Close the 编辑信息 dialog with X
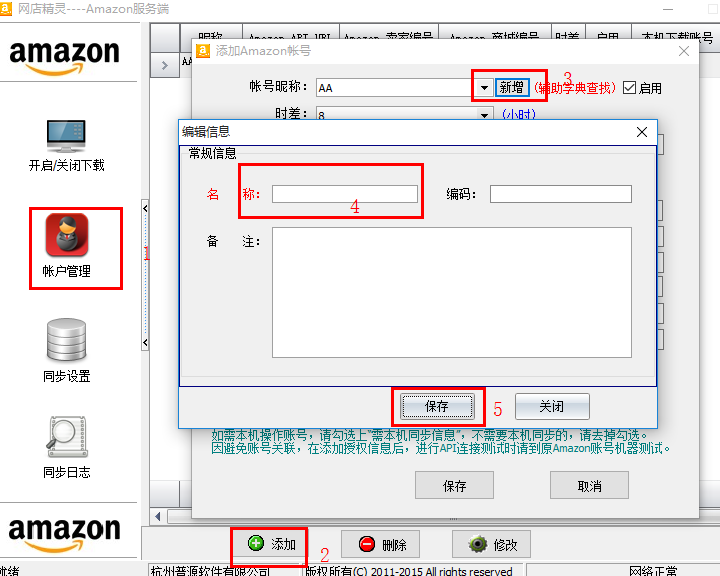Screen dimensions: 720x576 pyautogui.click(x=642, y=132)
